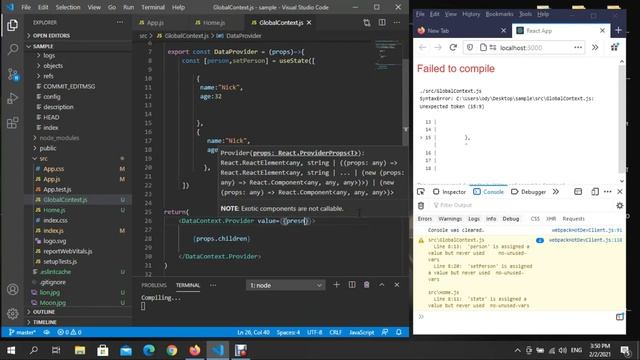This screenshot has height=360, width=640.
Task: Maximize the terminal panel size
Action: pyautogui.click(x=382, y=285)
